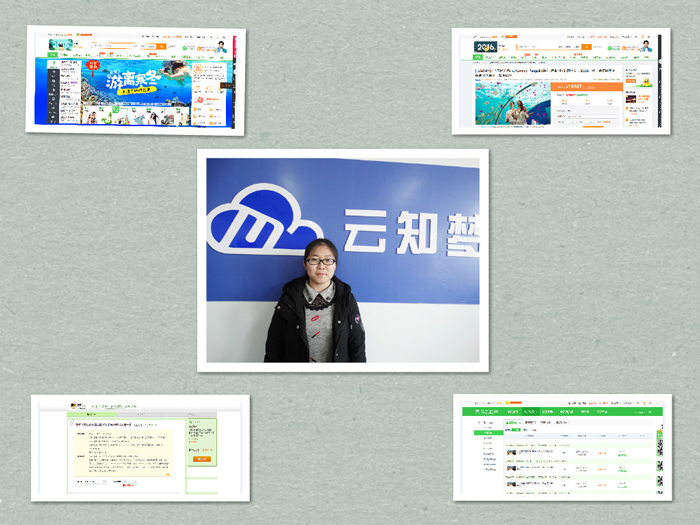Screen dimensions: 700x525
Task: Click the 2016 logo in top-right screenshot
Action: (x=485, y=47)
